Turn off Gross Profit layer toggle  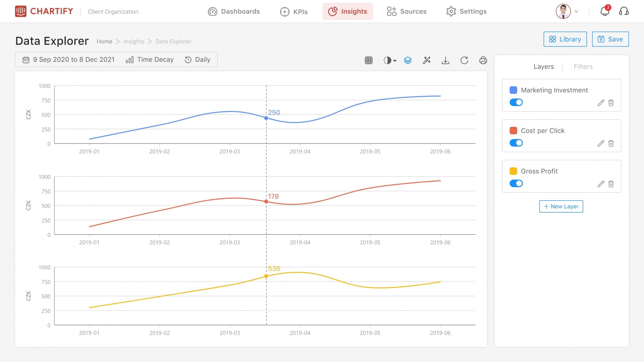516,183
